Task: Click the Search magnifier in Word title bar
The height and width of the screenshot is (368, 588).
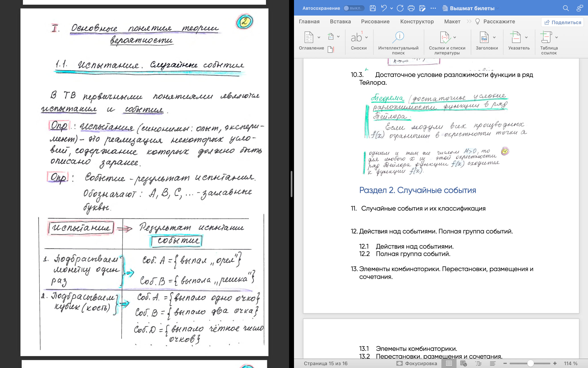Action: tap(566, 8)
